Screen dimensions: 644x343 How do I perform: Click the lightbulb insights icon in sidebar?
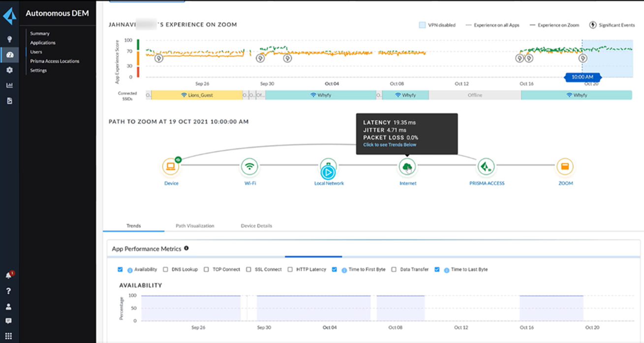pyautogui.click(x=9, y=39)
